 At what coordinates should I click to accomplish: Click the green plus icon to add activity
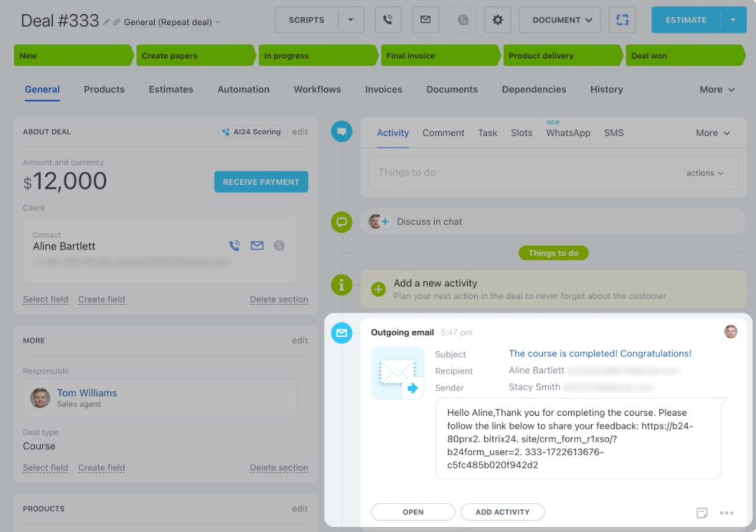coord(378,289)
